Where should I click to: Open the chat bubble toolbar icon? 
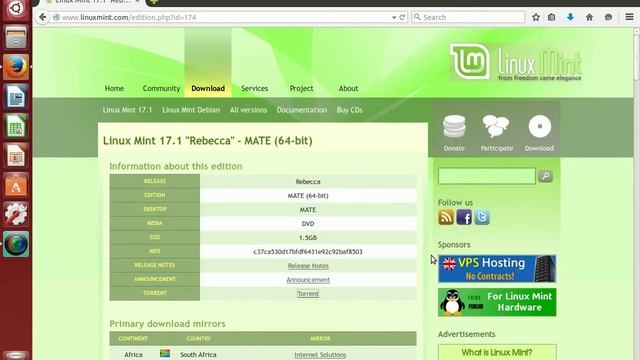pyautogui.click(x=608, y=17)
